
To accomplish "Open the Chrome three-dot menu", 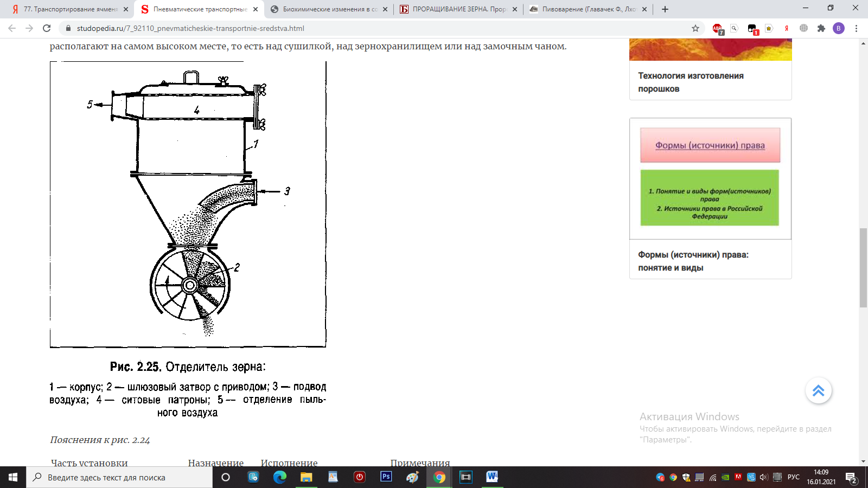I will click(856, 28).
